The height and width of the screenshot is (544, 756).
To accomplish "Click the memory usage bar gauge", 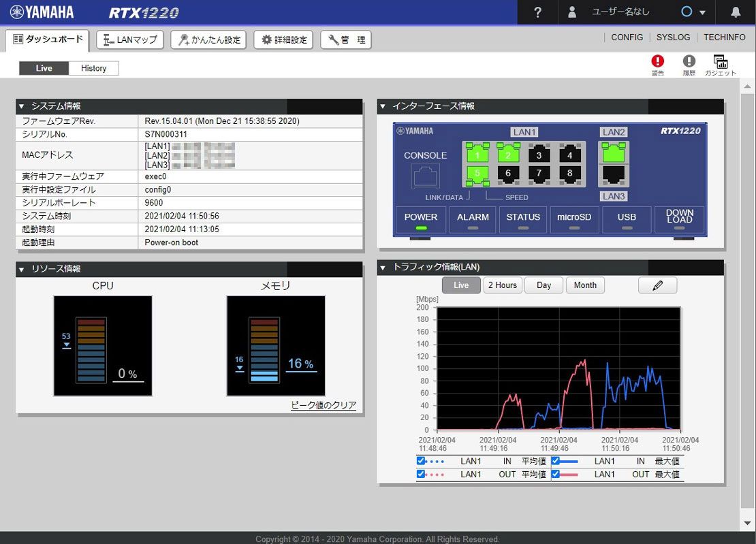I will pyautogui.click(x=264, y=350).
